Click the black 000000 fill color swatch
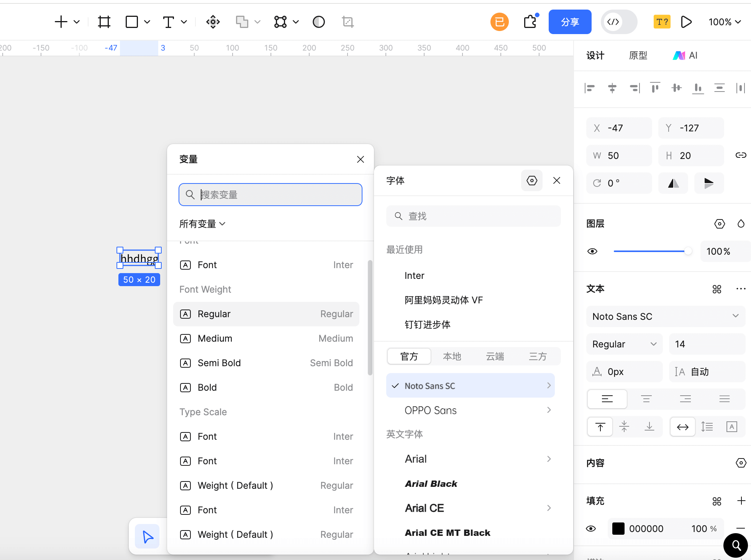Viewport: 751px width, 560px height. pyautogui.click(x=618, y=529)
